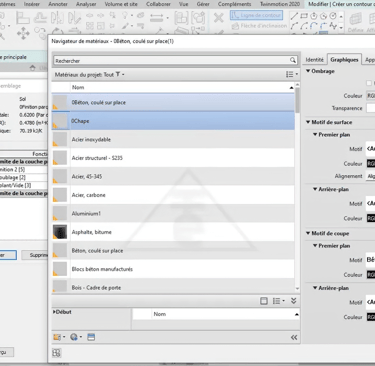This screenshot has width=375, height=366.
Task: Collapse Premier plan under Motif de coupe
Action: [315, 245]
